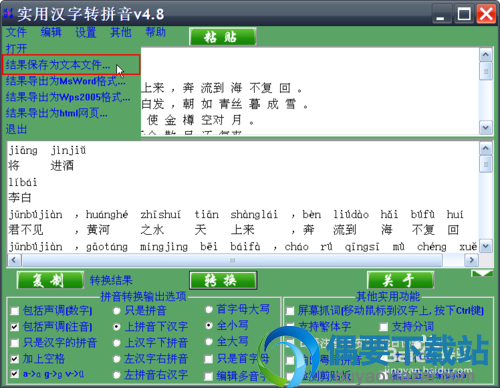Select 上拼音下汉字 radio option
The width and height of the screenshot is (500, 388).
[117, 327]
